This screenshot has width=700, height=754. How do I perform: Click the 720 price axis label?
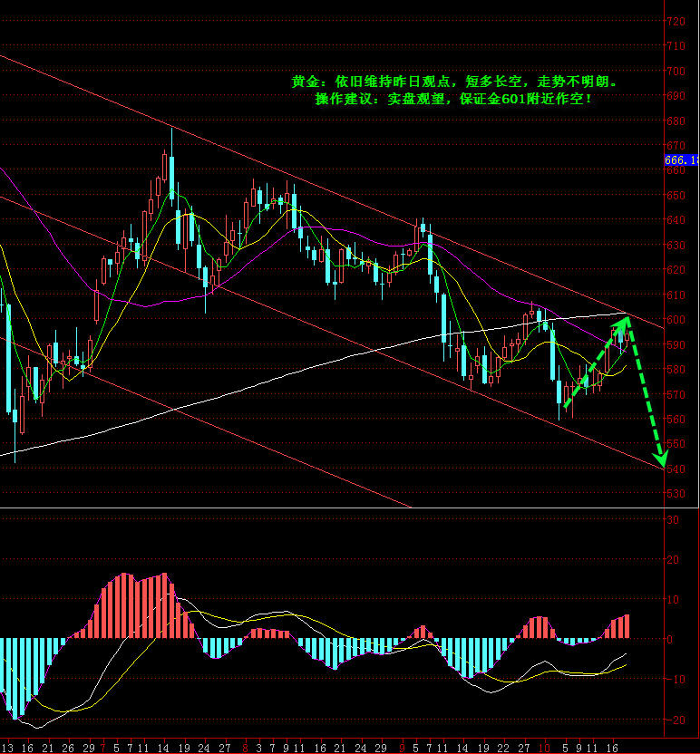pos(676,21)
